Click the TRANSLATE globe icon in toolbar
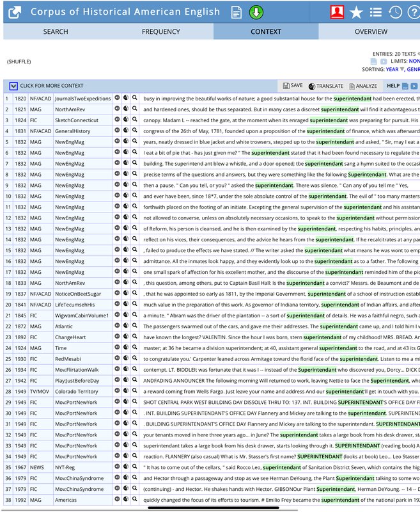This screenshot has width=420, height=512. (x=312, y=86)
